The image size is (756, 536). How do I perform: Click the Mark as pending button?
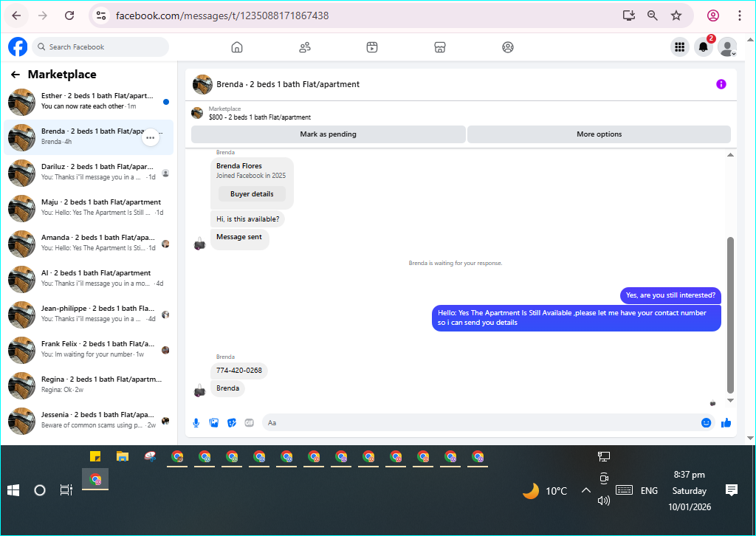[x=329, y=134]
